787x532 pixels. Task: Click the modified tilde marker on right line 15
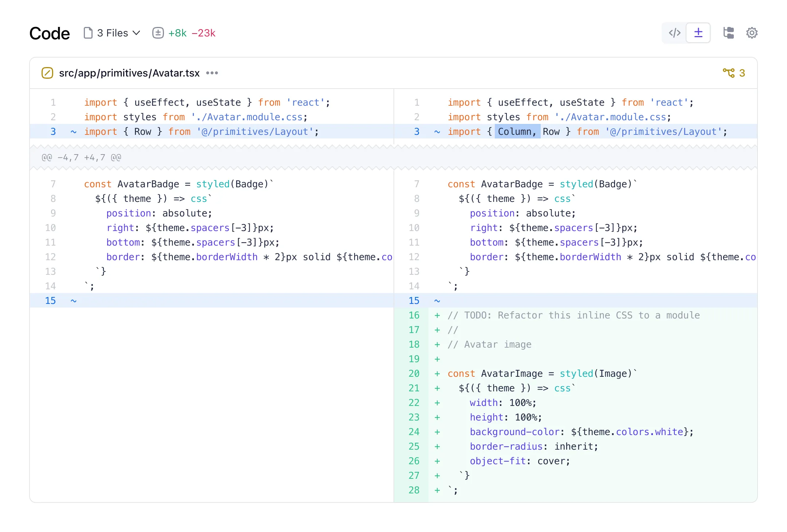437,301
